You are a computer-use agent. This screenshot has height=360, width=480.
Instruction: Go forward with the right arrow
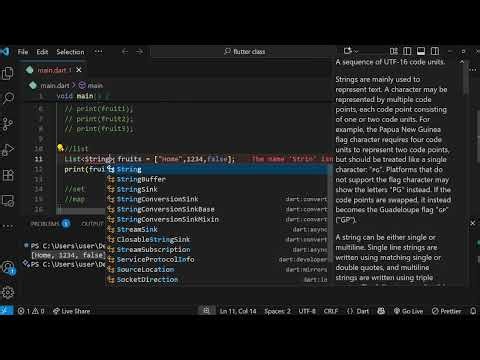[139, 52]
